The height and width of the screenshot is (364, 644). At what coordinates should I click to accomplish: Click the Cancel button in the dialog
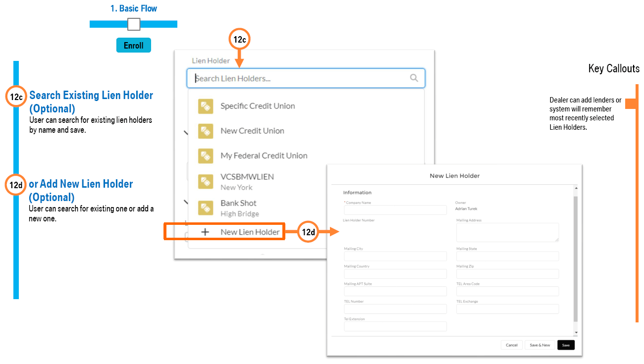[512, 345]
